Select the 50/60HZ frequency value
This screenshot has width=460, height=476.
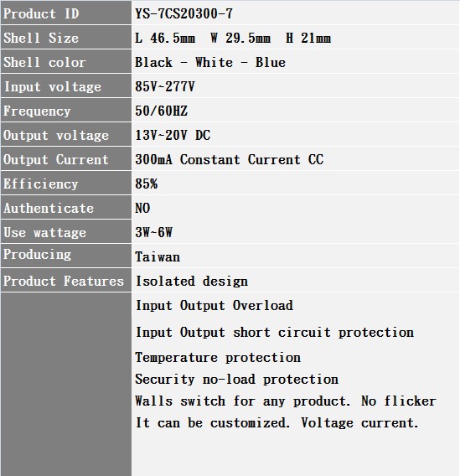click(x=161, y=111)
